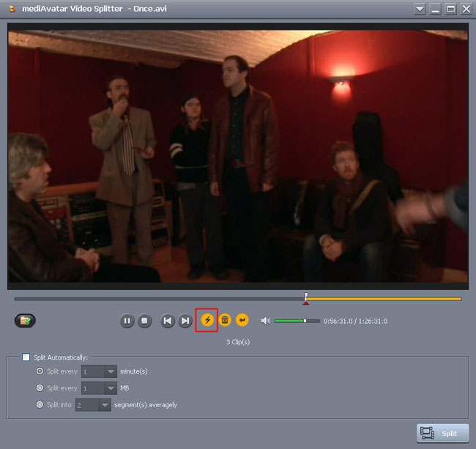This screenshot has height=449, width=476.
Task: Select the red split point marker on the timeline
Action: coord(305,303)
